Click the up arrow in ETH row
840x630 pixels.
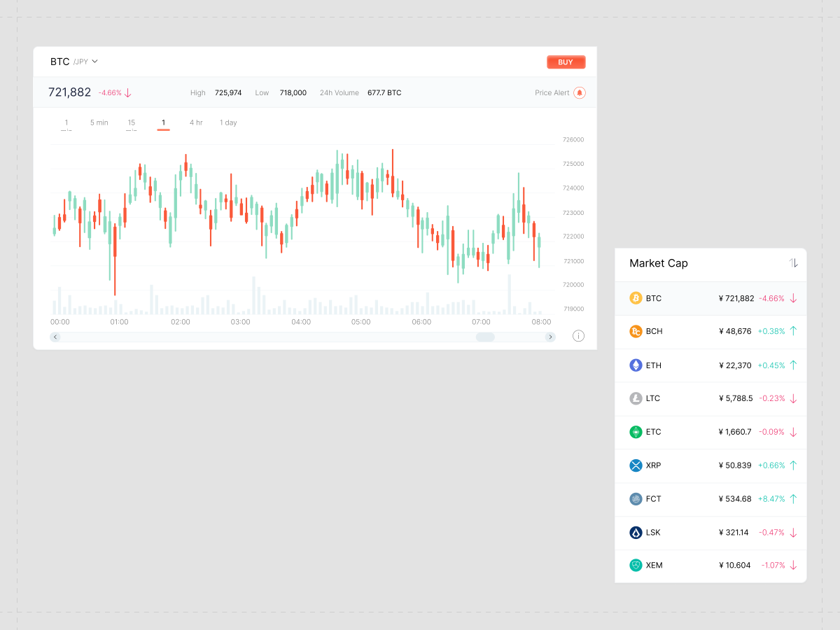tap(793, 365)
